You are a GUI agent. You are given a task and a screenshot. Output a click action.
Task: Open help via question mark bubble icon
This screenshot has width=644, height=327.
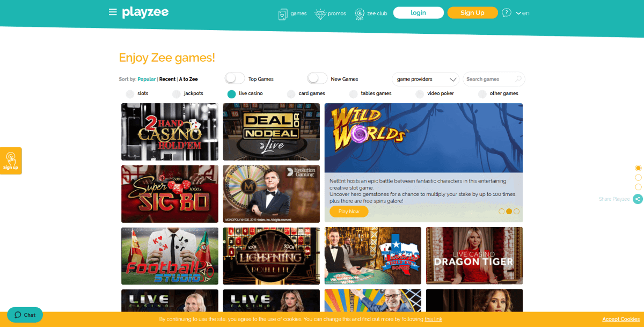(x=507, y=12)
